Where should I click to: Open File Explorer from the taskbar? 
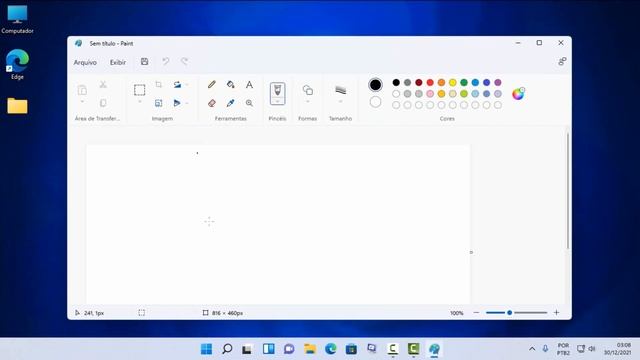click(310, 349)
